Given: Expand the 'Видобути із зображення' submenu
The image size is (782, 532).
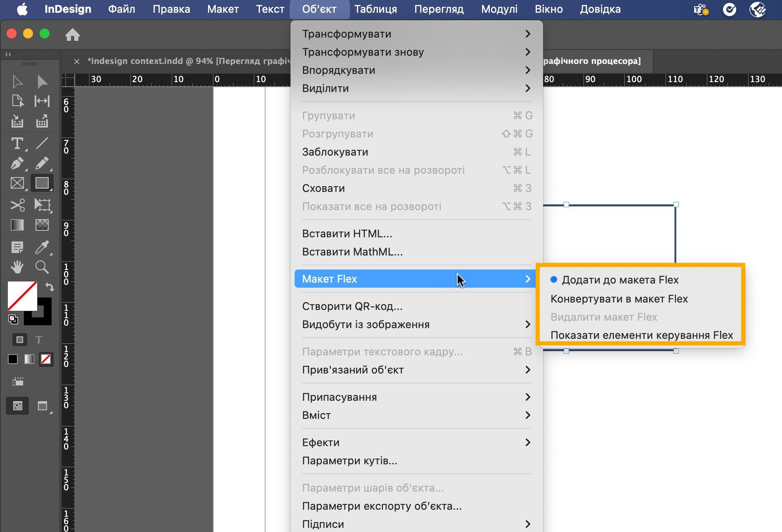Looking at the screenshot, I should [x=416, y=324].
